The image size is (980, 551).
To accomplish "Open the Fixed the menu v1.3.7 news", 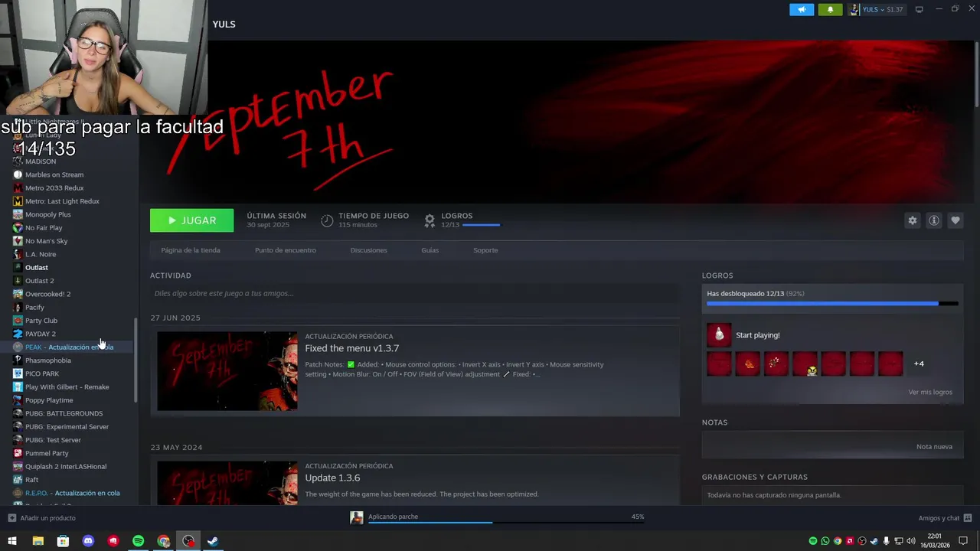I will (x=352, y=348).
